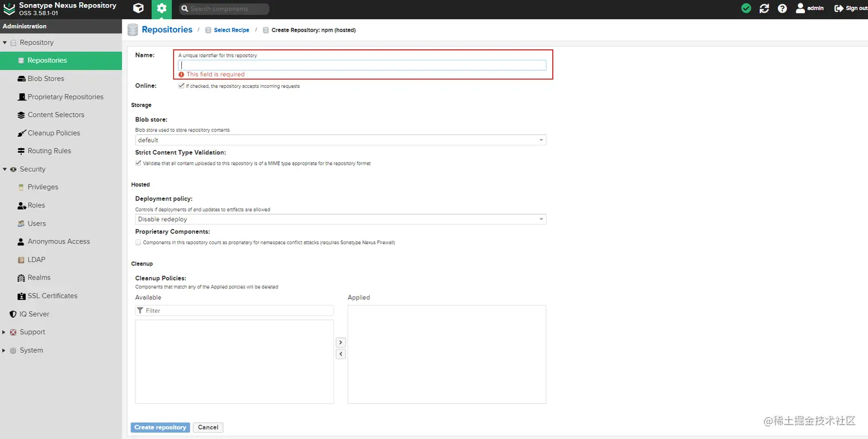Open the Help question mark icon

click(x=782, y=9)
